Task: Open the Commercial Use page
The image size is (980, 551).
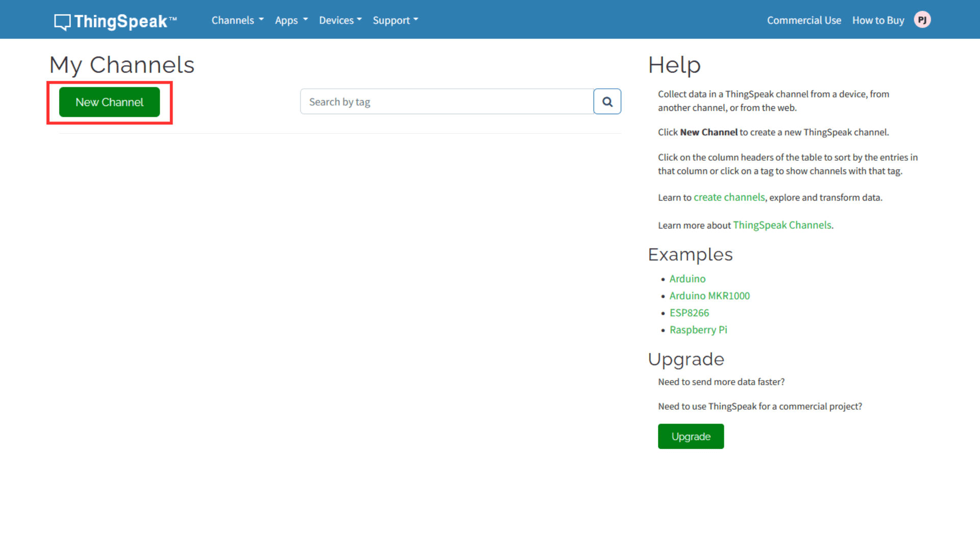Action: click(804, 20)
